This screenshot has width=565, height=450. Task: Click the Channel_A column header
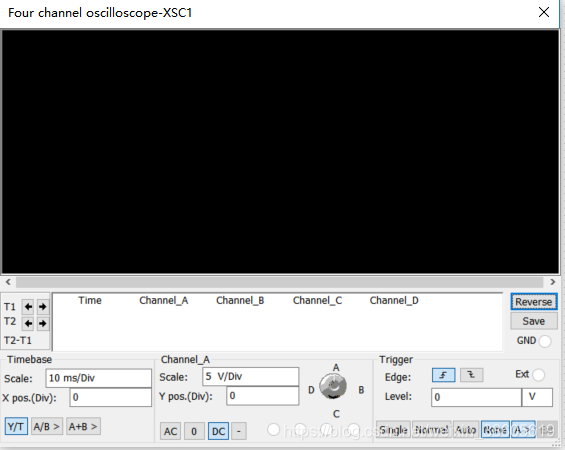click(x=164, y=300)
